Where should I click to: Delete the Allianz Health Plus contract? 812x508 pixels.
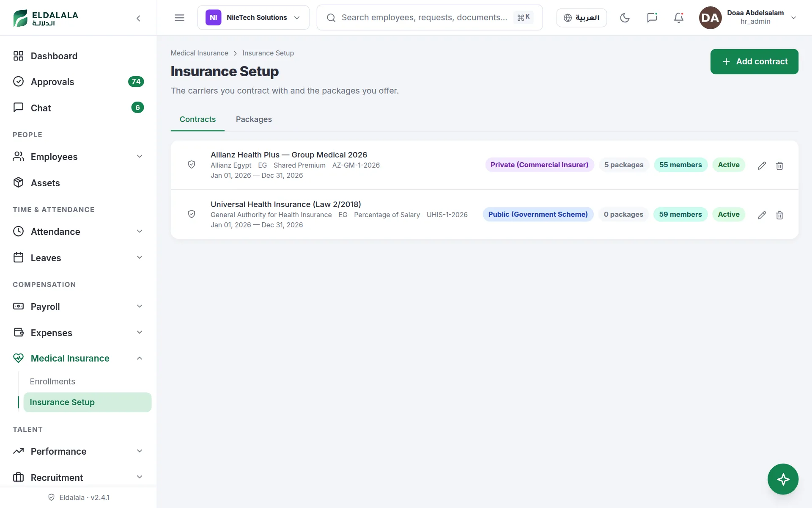click(779, 166)
